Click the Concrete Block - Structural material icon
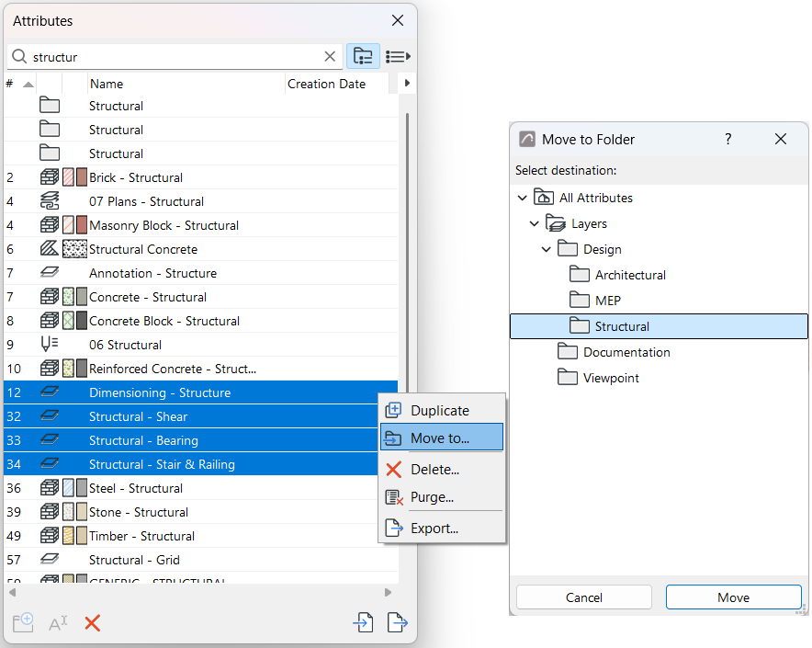The height and width of the screenshot is (648, 812). point(50,321)
